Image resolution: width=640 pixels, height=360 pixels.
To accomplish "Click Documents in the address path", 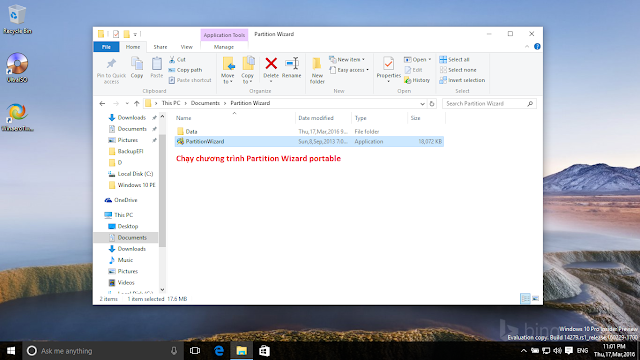I will pos(205,103).
